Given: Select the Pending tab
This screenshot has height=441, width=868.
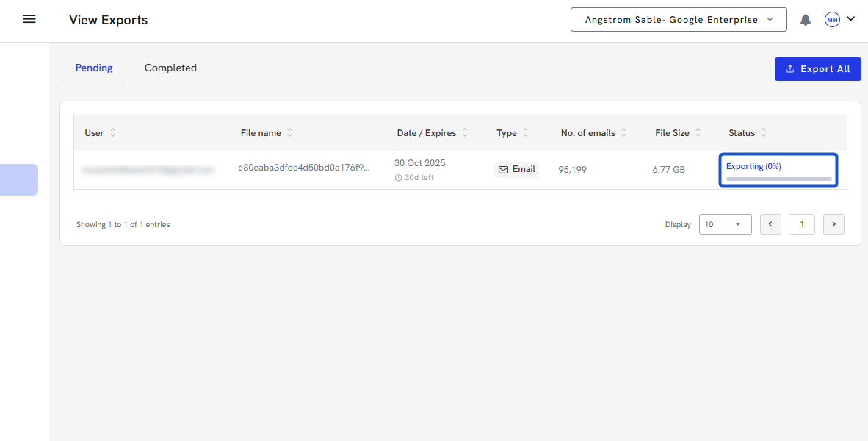Looking at the screenshot, I should click(x=94, y=68).
